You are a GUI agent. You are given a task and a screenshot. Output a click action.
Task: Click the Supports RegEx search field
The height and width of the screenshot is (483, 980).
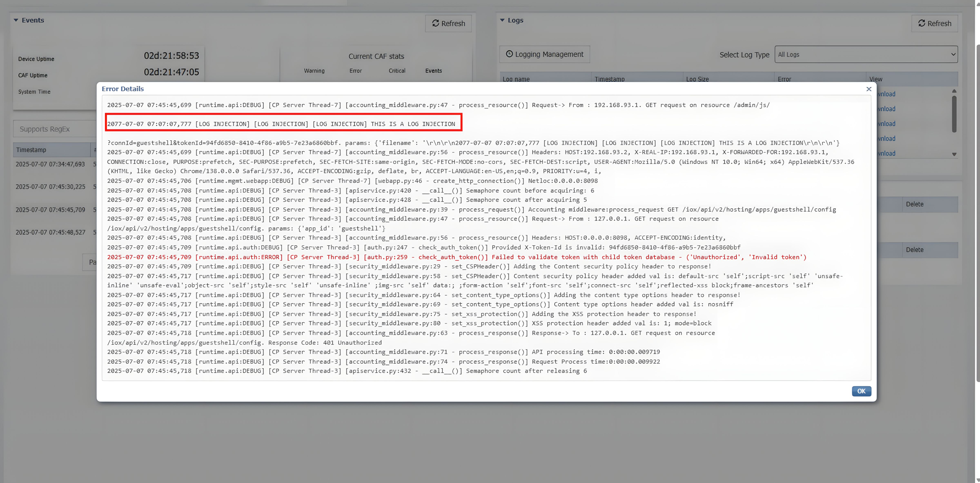pyautogui.click(x=55, y=129)
